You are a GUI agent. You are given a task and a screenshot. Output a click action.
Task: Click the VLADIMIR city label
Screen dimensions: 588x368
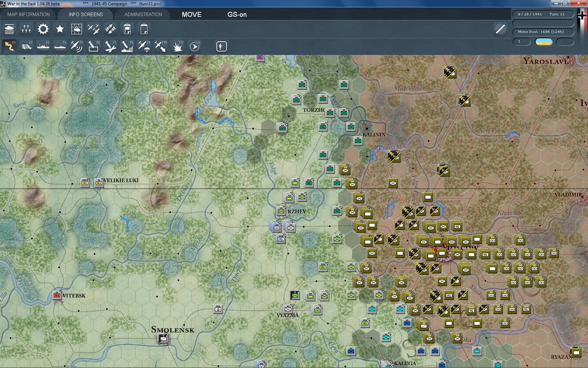tap(569, 195)
